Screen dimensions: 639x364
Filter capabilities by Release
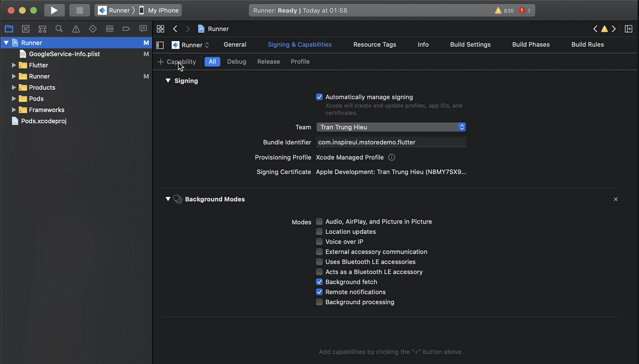[x=268, y=62]
